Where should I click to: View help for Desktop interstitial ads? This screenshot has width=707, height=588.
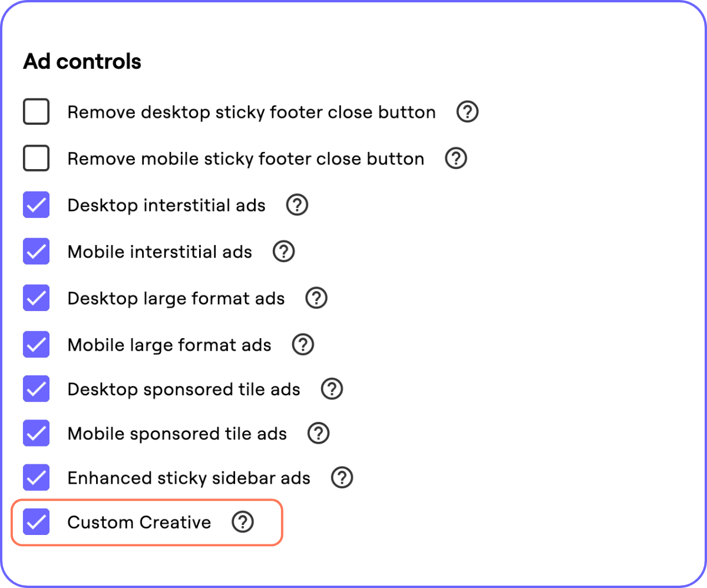coord(298,204)
